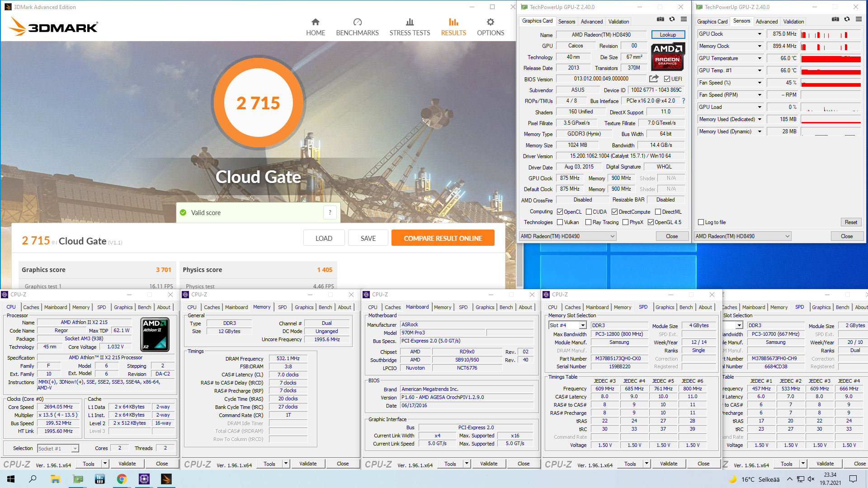Screen dimensions: 868x488
Task: Toggle the Ray Tracing checkbox
Action: [588, 222]
